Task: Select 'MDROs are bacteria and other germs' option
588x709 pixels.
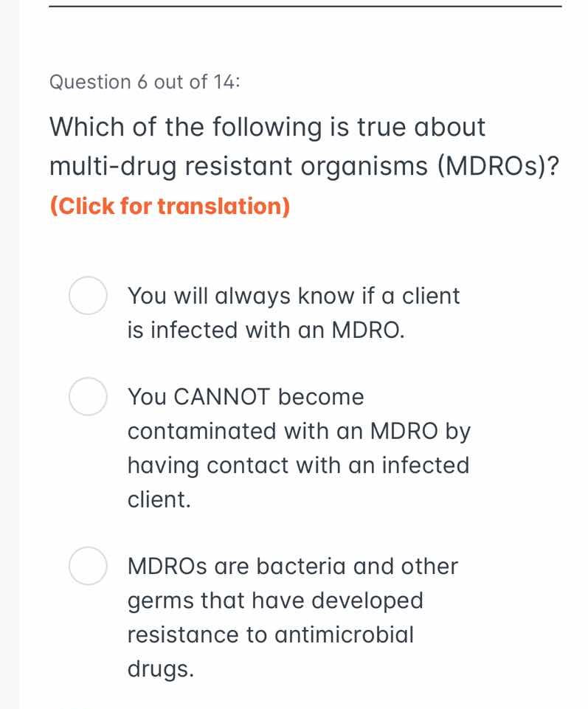Action: 87,566
